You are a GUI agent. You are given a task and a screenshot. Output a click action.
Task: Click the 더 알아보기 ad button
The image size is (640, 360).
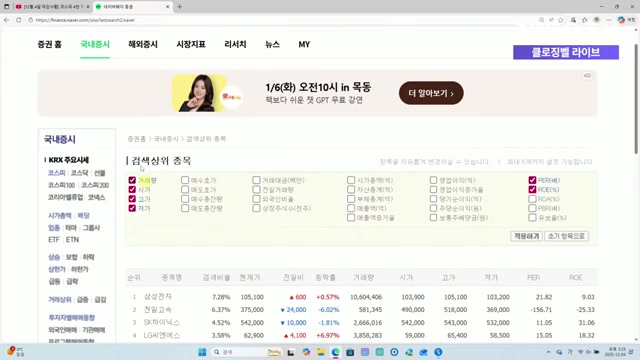point(431,93)
